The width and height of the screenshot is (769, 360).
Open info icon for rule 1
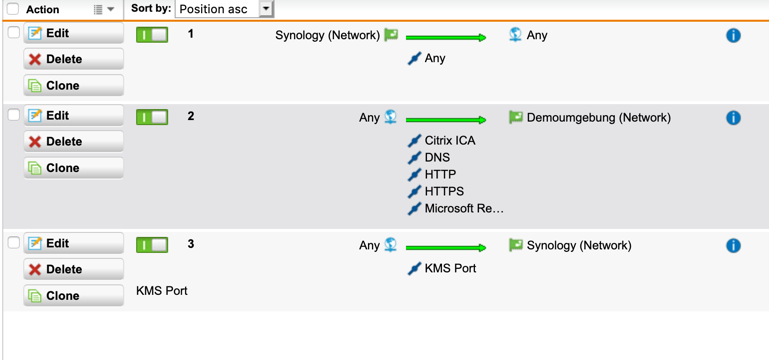pyautogui.click(x=733, y=36)
